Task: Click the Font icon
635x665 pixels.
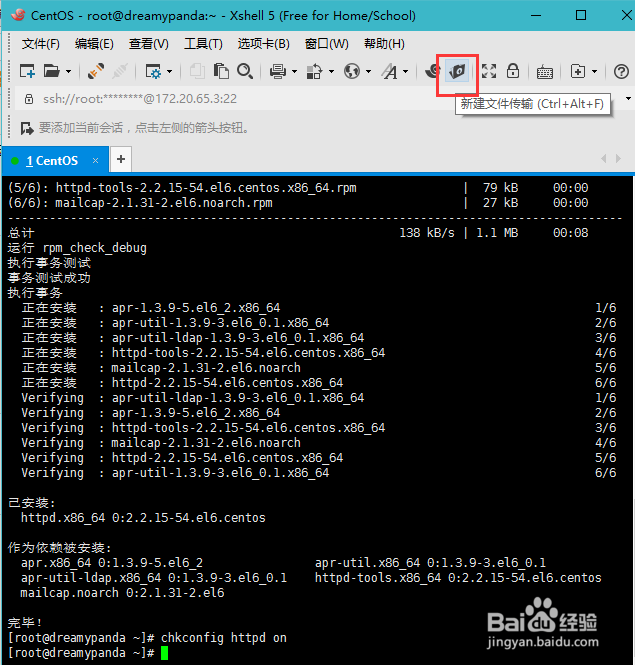Action: [389, 71]
